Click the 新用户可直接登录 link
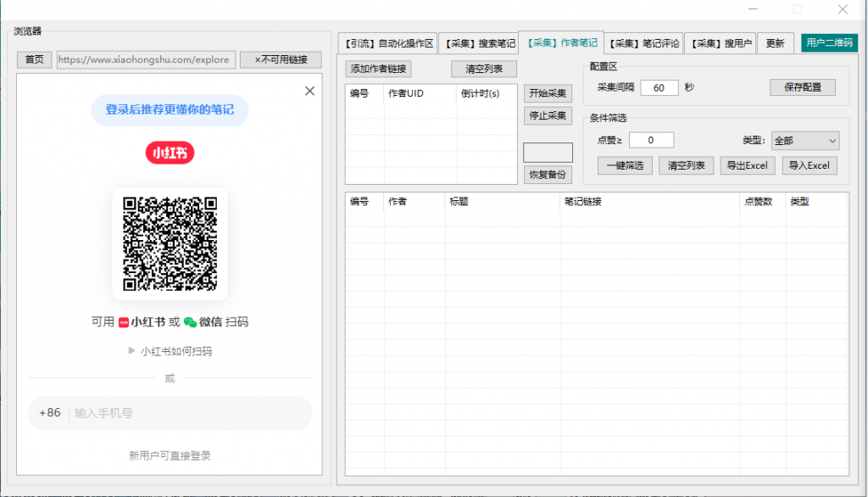The width and height of the screenshot is (868, 497). 170,455
